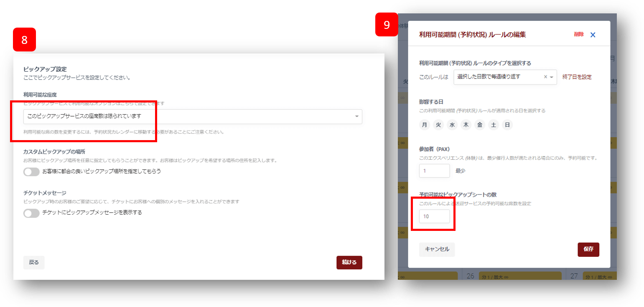Select the 木 weekday circle
The width and height of the screenshot is (644, 307).
point(466,125)
